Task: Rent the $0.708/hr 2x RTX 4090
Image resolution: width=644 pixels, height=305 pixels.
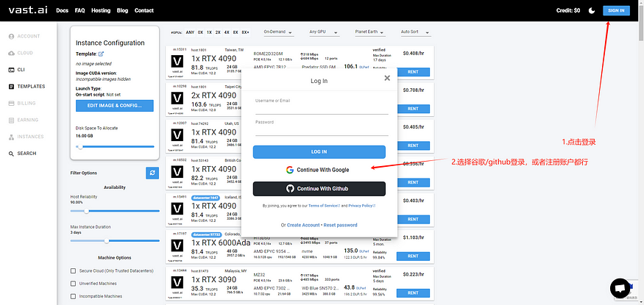Action: pyautogui.click(x=413, y=109)
